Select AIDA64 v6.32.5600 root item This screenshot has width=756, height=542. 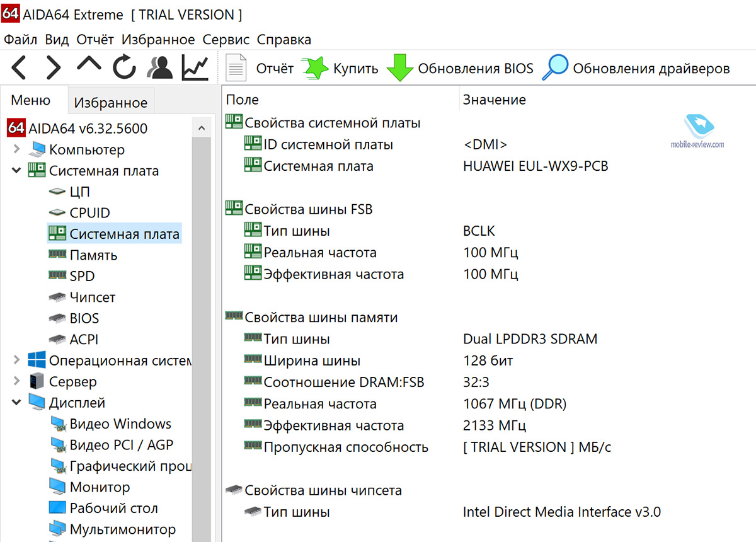(x=77, y=129)
